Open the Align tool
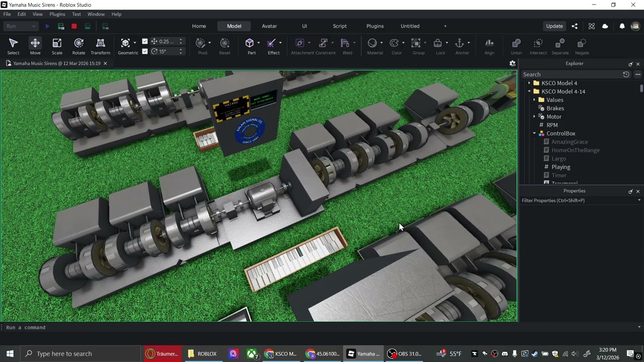This screenshot has width=644, height=362. coord(489,46)
